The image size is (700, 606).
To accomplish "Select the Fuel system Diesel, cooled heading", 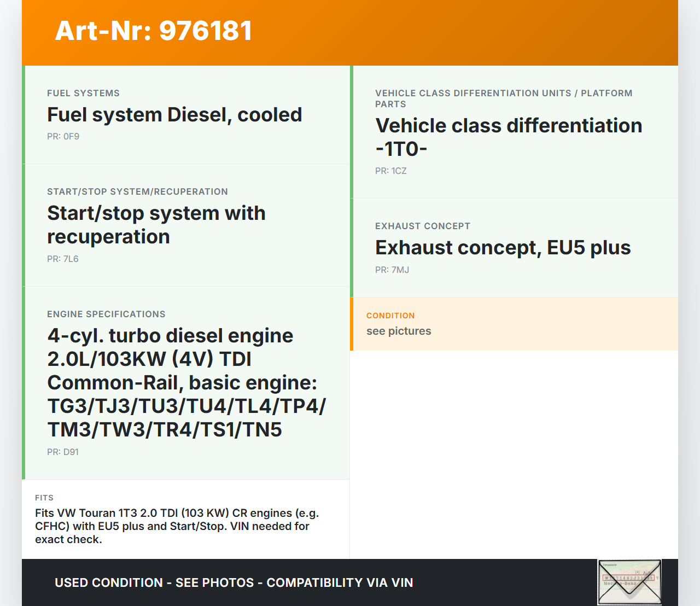I will click(174, 115).
